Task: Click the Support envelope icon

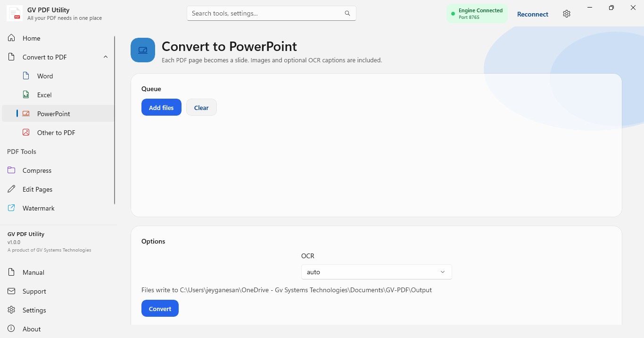Action: [12, 291]
